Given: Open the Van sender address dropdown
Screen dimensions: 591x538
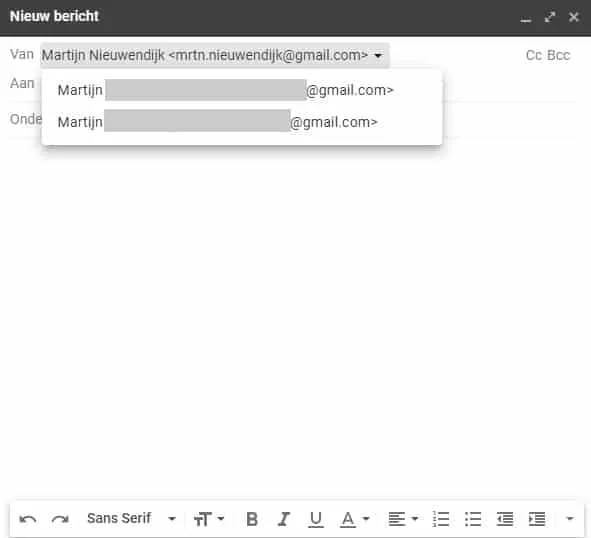Looking at the screenshot, I should tap(214, 55).
